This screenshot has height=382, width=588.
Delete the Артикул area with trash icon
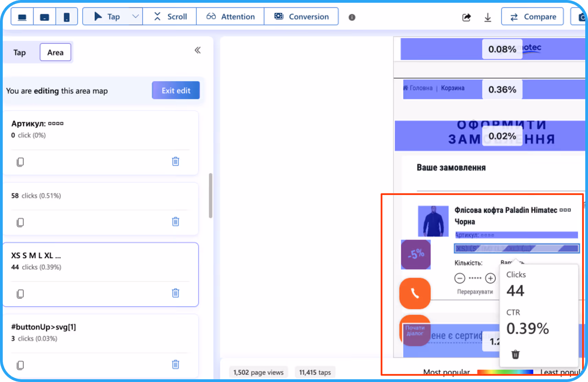pyautogui.click(x=176, y=161)
